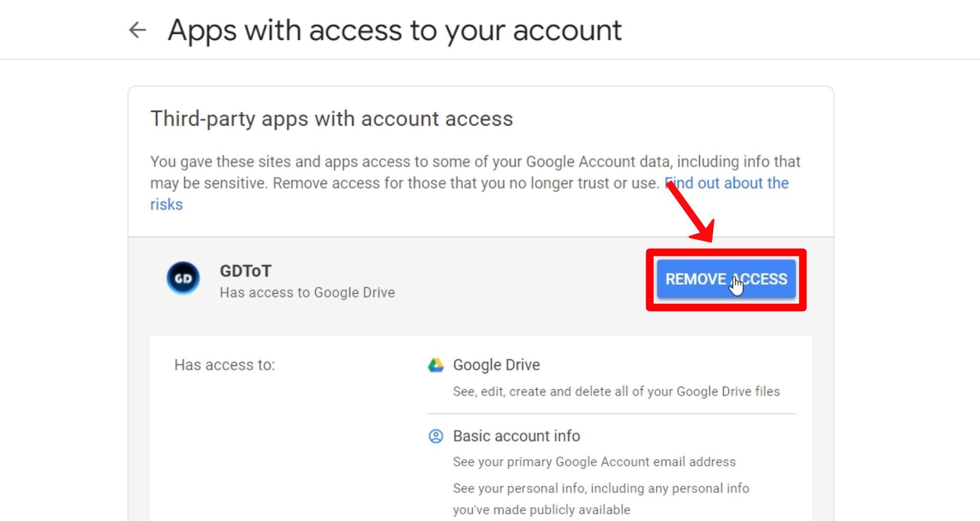This screenshot has width=980, height=521.
Task: Click the red arrow annotation
Action: click(x=691, y=212)
